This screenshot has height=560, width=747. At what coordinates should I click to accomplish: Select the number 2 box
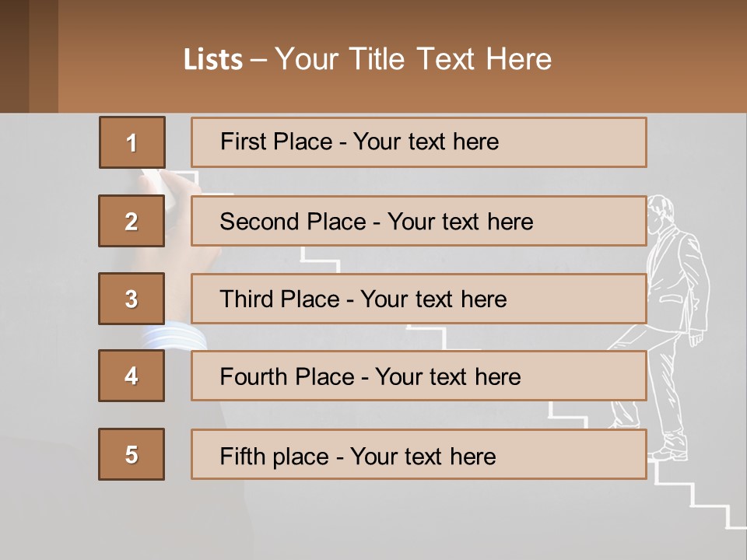coord(132,221)
